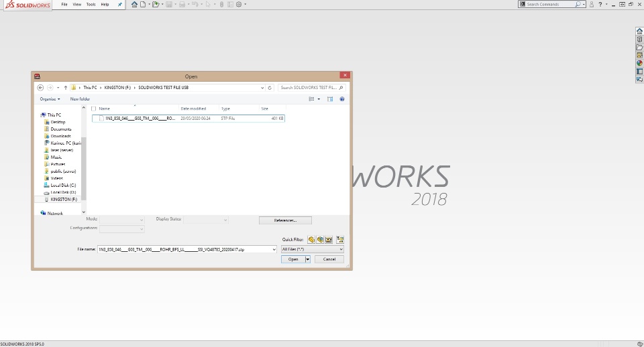Expand the Open document toolbar dropdown arrow

[x=162, y=5]
